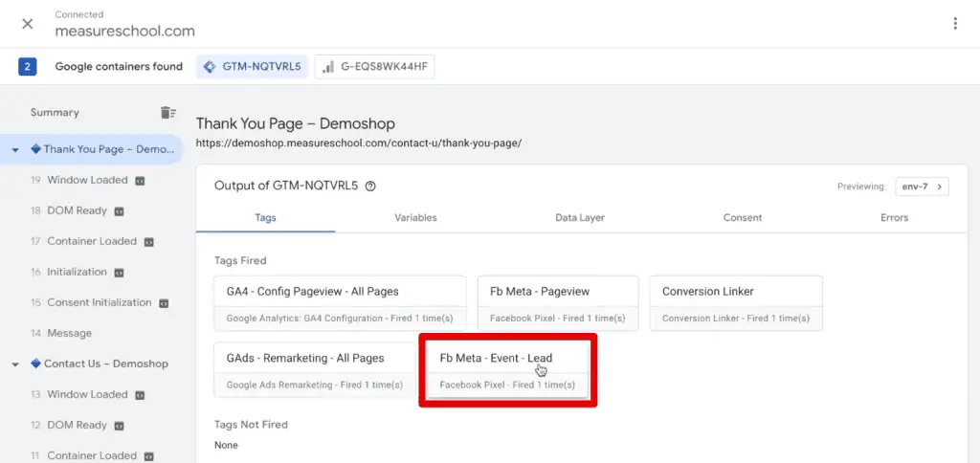The height and width of the screenshot is (463, 980).
Task: Open the env-7 previewing selector
Action: pyautogui.click(x=921, y=187)
